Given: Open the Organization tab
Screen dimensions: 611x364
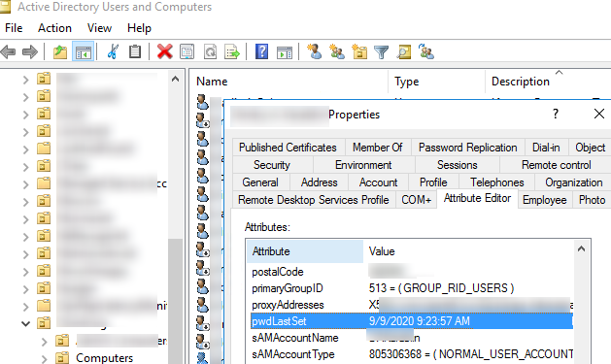Looking at the screenshot, I should point(573,182).
